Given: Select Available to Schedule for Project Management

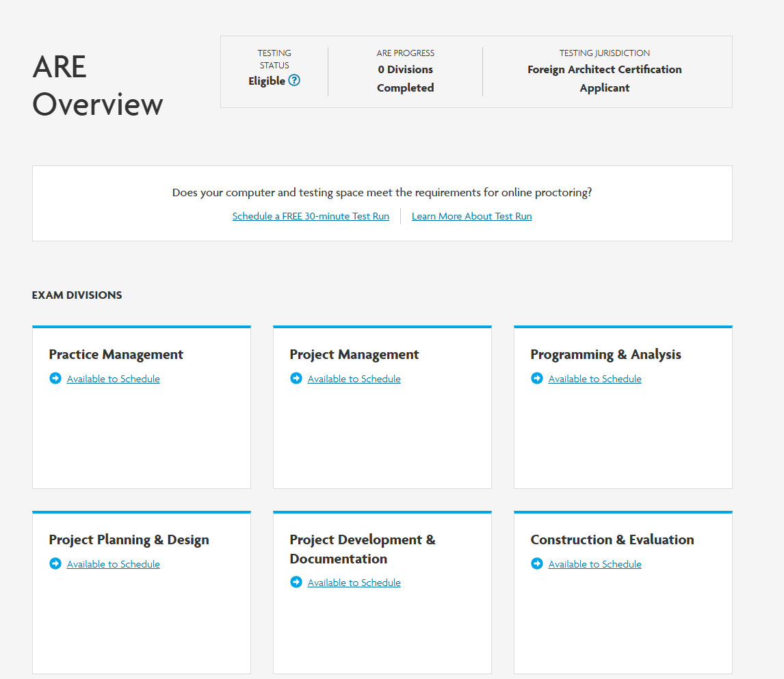Looking at the screenshot, I should (x=354, y=379).
